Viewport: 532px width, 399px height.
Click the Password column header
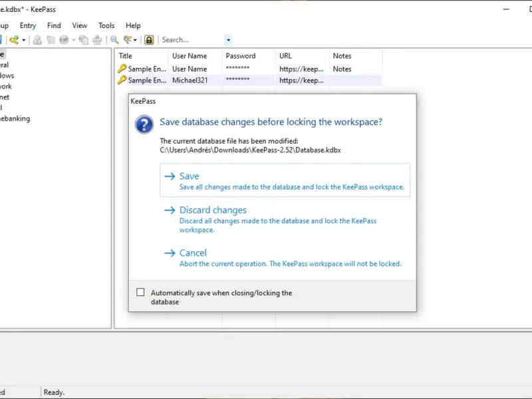[240, 56]
